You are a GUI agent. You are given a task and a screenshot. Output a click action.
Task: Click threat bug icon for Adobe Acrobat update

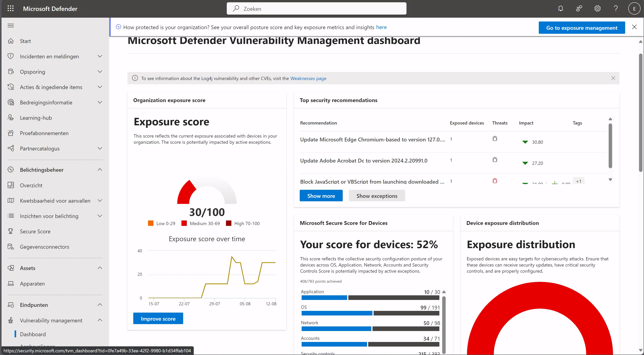click(x=495, y=160)
